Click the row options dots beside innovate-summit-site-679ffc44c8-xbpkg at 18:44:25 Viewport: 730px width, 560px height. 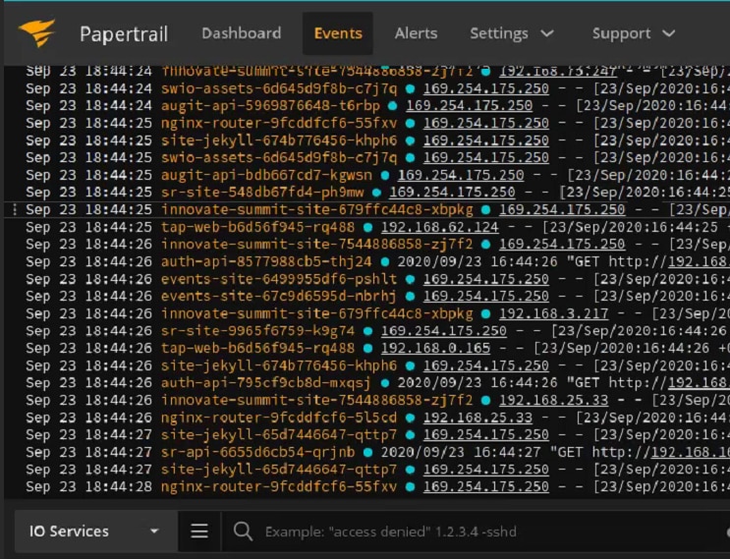click(15, 210)
